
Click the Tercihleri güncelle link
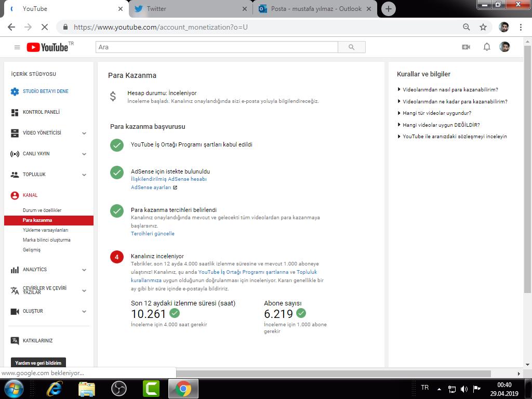pos(153,234)
